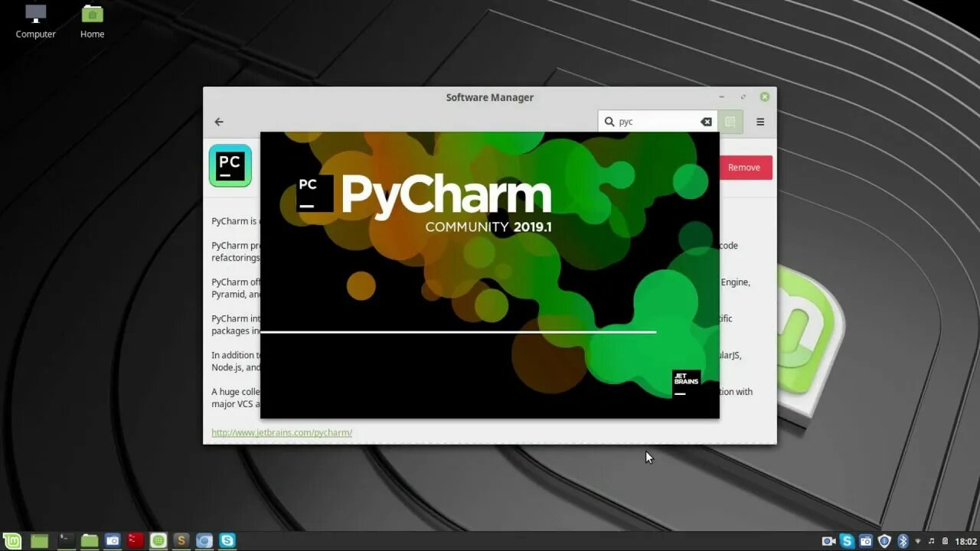The image size is (980, 551).
Task: Open the screenshot camera app in taskbar
Action: point(113,541)
